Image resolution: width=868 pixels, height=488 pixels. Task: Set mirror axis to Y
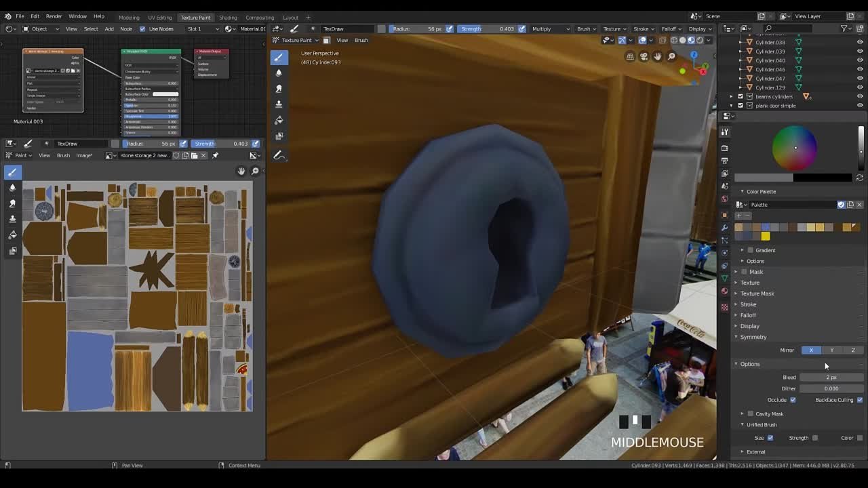click(x=831, y=350)
